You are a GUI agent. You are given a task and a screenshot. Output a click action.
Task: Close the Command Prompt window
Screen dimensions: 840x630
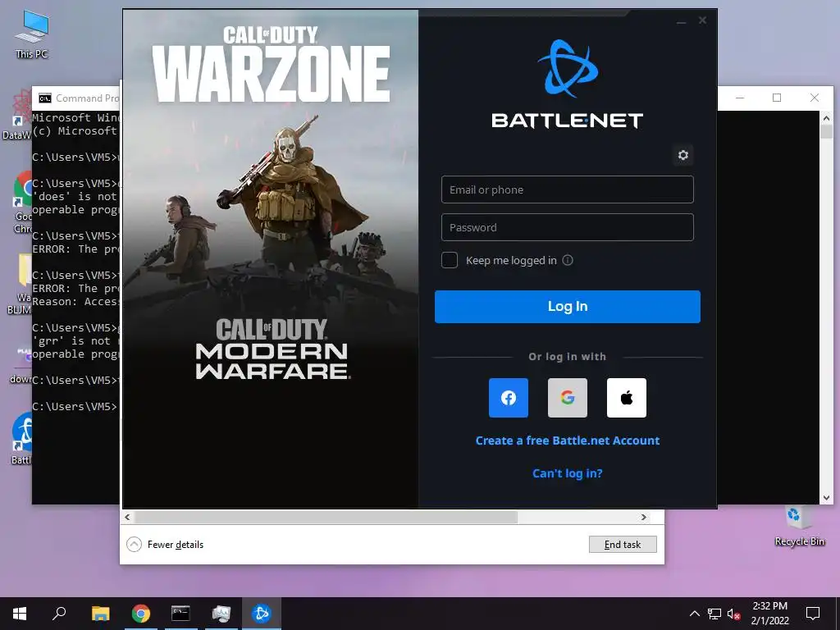coord(815,98)
